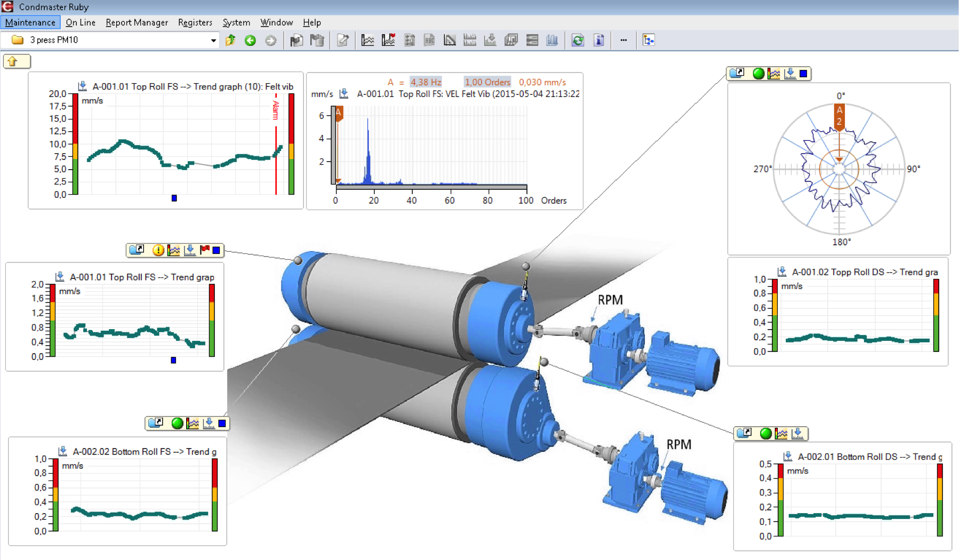The height and width of the screenshot is (560, 959).
Task: Click green status light above polar plot
Action: tap(758, 74)
